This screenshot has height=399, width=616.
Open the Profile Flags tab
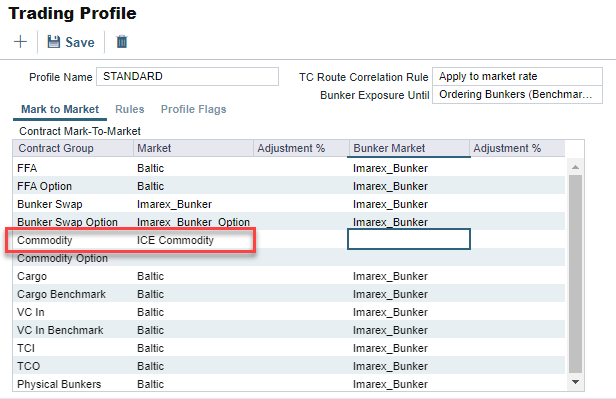[193, 109]
